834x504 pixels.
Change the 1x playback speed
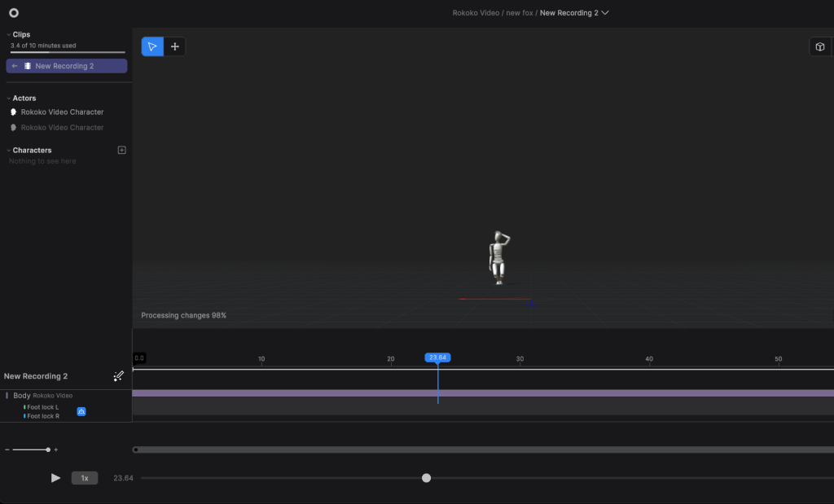click(85, 478)
